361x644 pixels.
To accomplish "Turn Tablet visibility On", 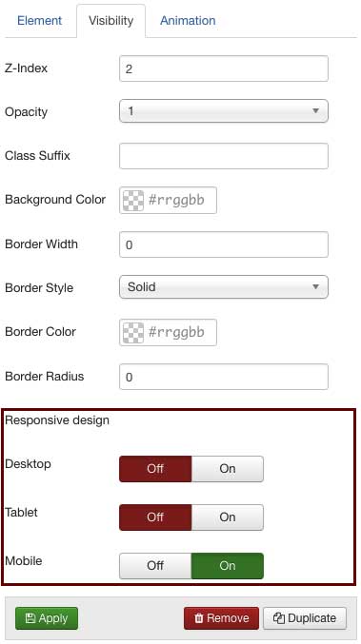I will point(228,517).
